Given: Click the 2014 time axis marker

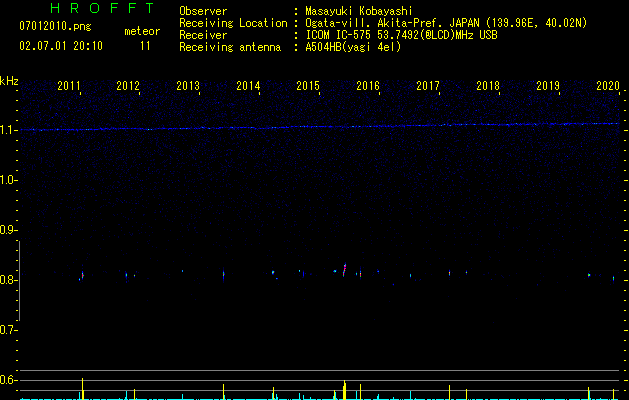Looking at the screenshot, I should coord(248,86).
